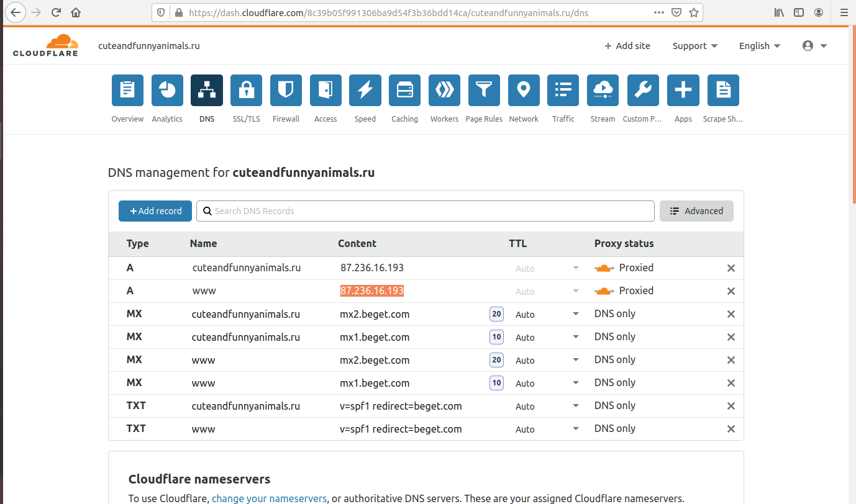Open the Scrape Shield document icon

click(x=723, y=91)
